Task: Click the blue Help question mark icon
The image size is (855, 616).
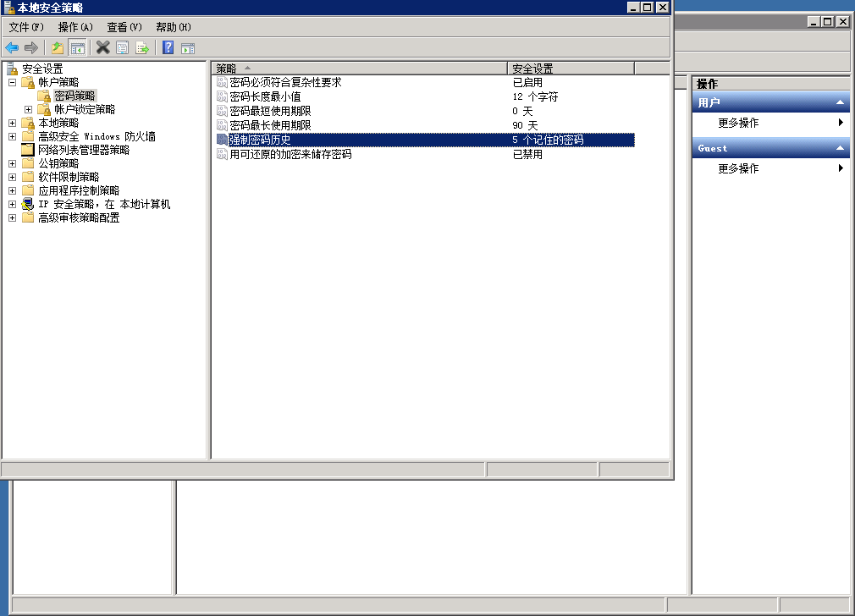Action: (168, 47)
